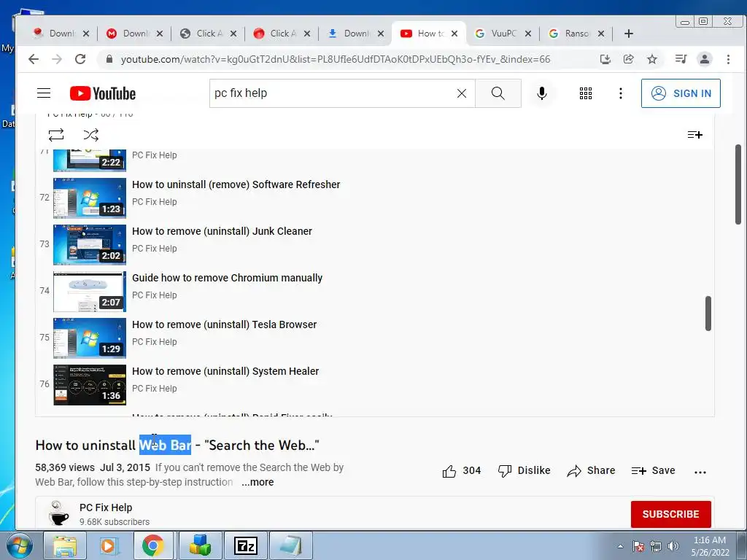This screenshot has height=560, width=747.
Task: Open the Windows Start menu
Action: click(19, 545)
